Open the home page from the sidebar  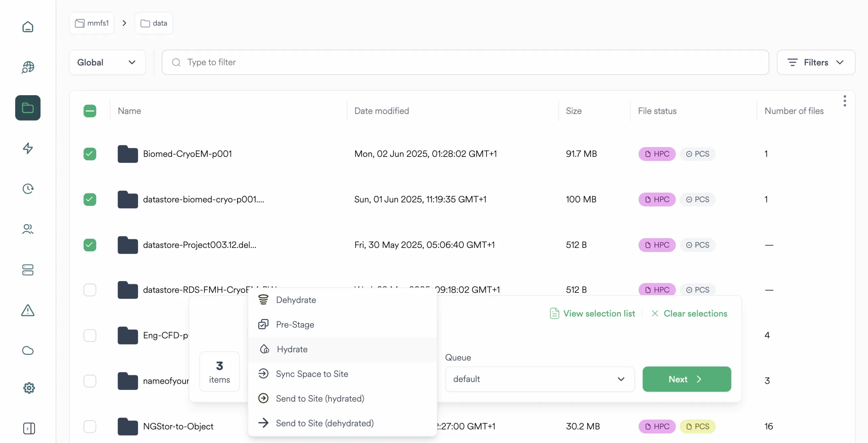28,27
